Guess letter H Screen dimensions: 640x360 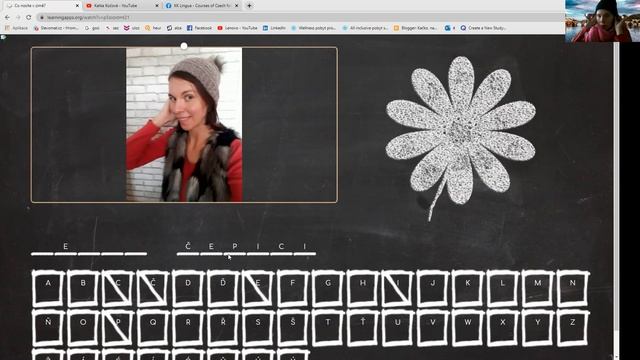click(x=363, y=288)
